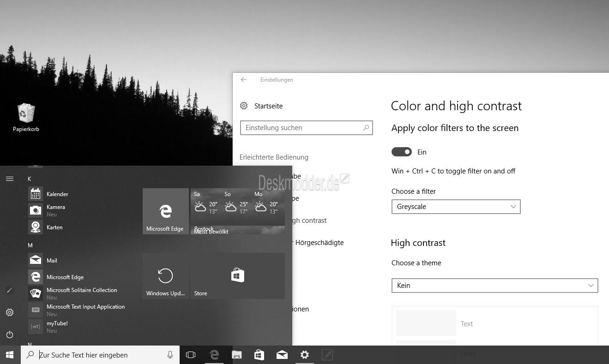
Task: Select the high contrast sidebar entry
Action: (x=309, y=221)
